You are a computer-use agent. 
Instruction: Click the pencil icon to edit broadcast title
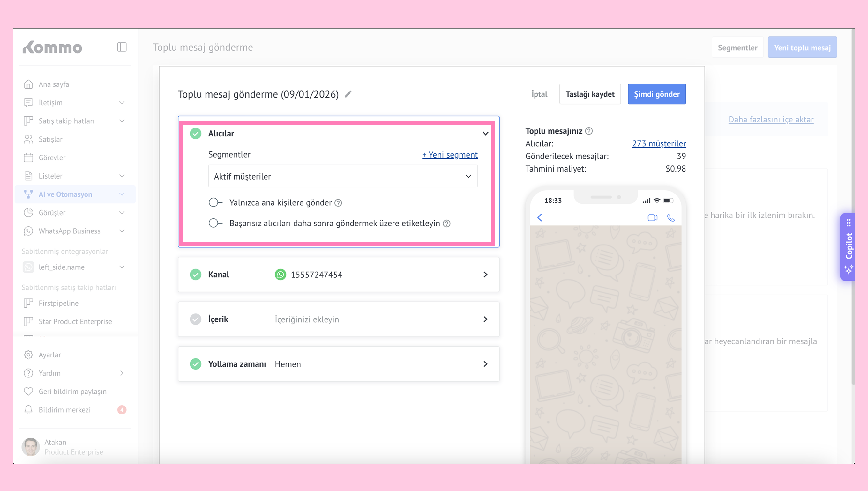coord(348,94)
